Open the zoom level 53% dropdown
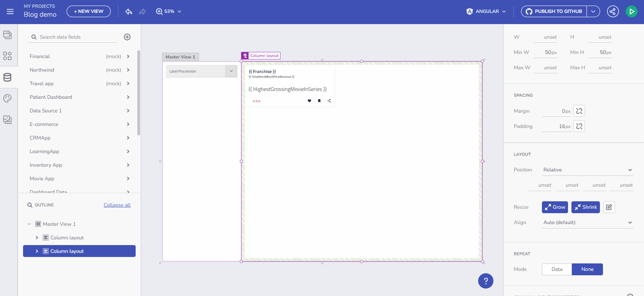Image resolution: width=644 pixels, height=296 pixels. 169,12
